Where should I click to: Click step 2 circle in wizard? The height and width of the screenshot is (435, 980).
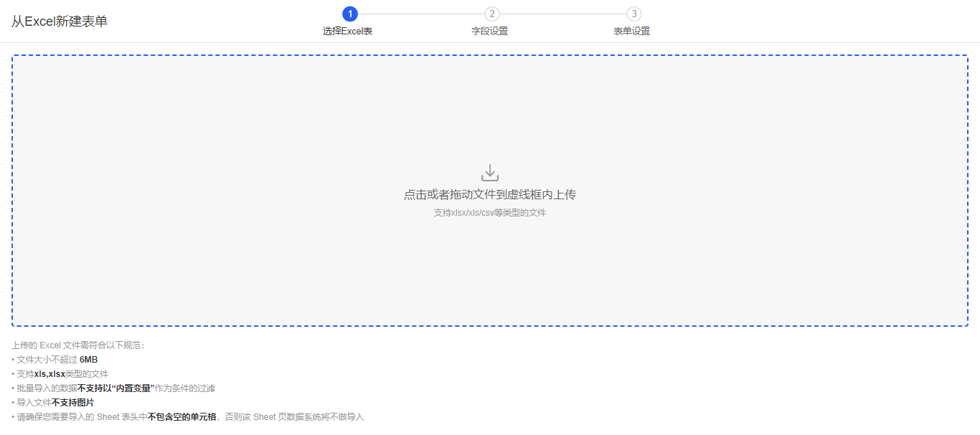[491, 14]
